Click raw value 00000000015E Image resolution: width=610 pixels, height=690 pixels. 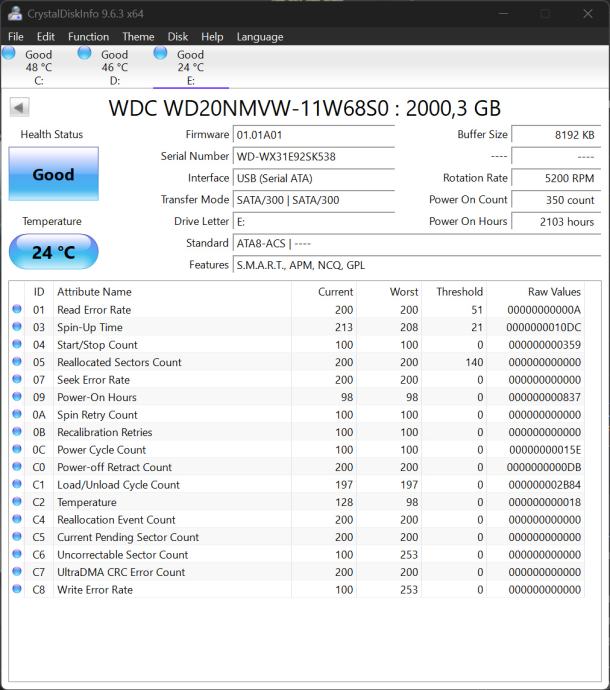545,450
